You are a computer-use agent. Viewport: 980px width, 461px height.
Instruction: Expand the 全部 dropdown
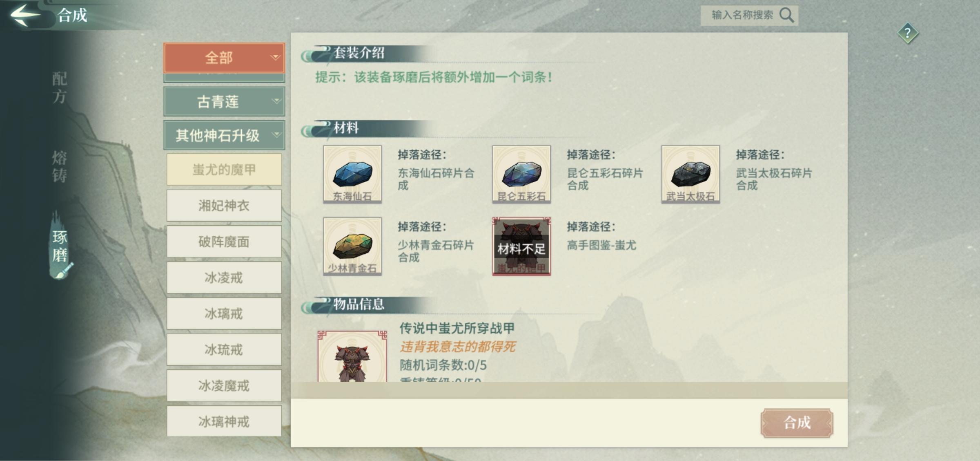pos(224,58)
